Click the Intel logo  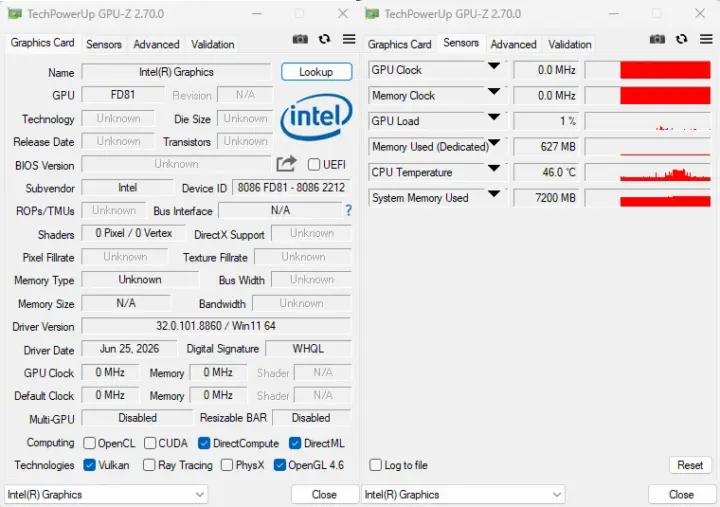(x=316, y=117)
